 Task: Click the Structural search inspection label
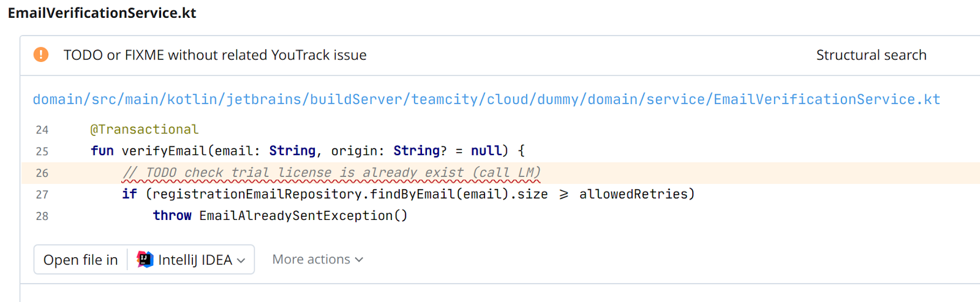coord(870,55)
